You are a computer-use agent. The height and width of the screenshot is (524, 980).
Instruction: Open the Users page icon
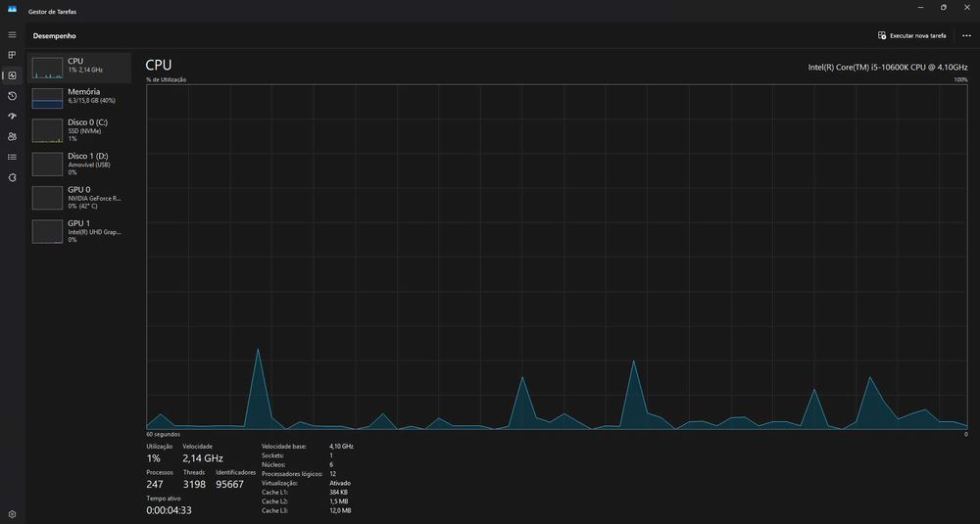(12, 136)
